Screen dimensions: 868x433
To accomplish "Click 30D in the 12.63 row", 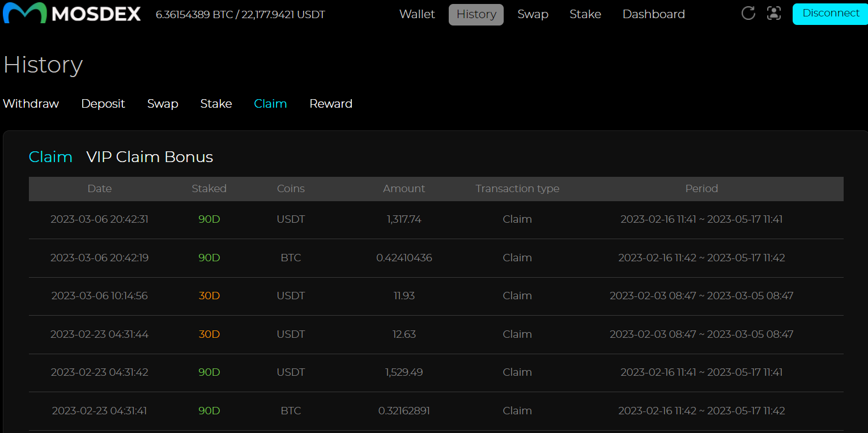I will click(209, 334).
